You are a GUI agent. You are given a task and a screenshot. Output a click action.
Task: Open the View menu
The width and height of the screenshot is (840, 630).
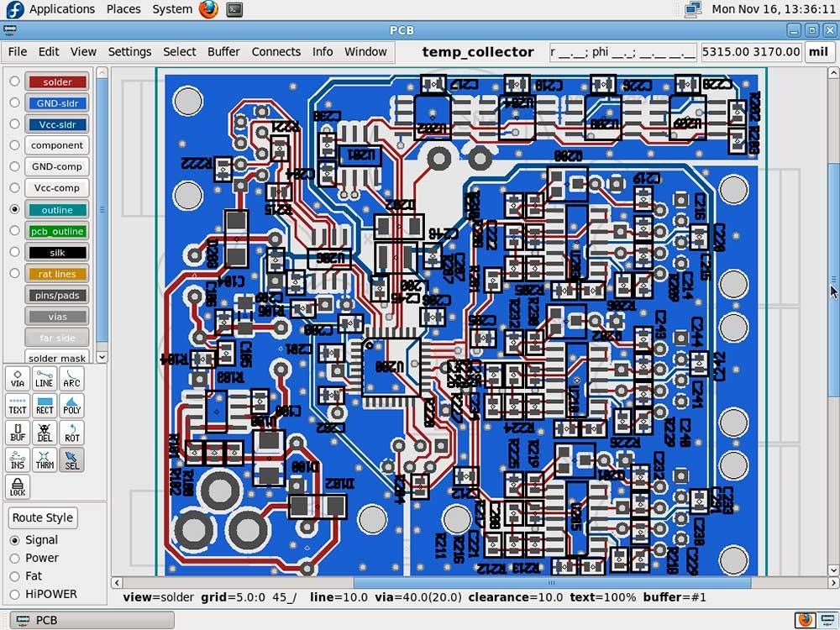(x=83, y=52)
